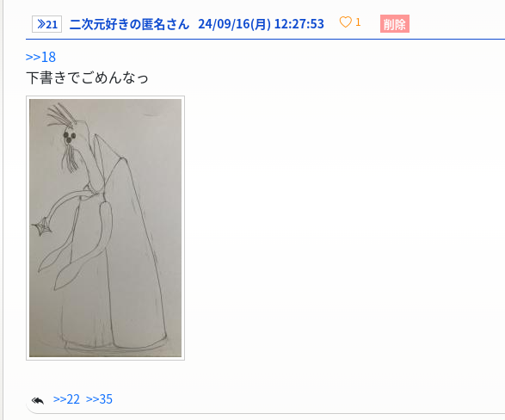
Task: Click the blue divider line under the header
Action: click(265, 40)
